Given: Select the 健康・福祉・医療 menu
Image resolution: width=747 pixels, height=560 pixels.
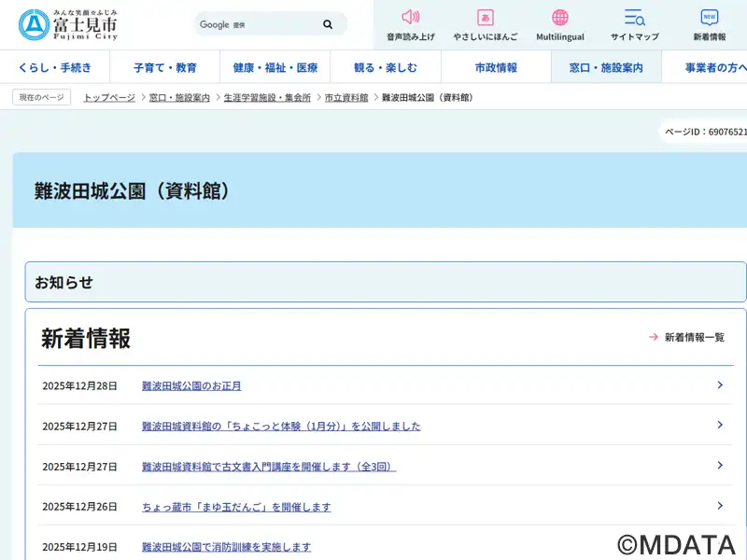Looking at the screenshot, I should click(275, 67).
